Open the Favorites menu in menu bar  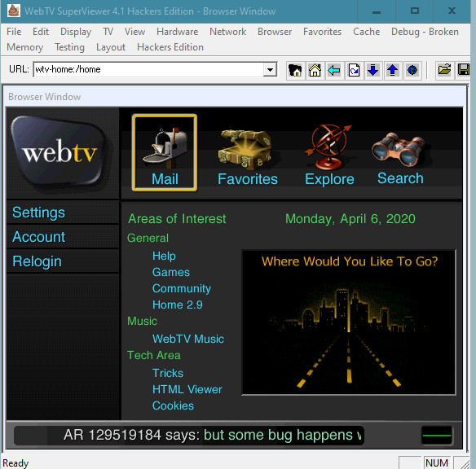(322, 32)
